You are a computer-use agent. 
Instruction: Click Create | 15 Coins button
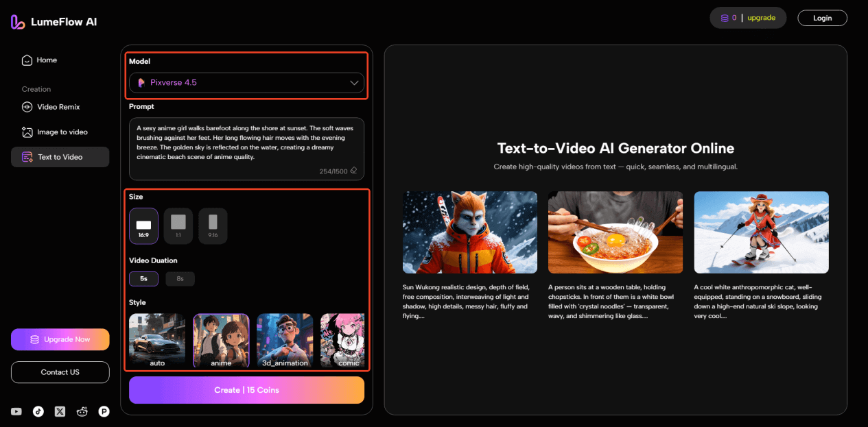click(x=246, y=390)
